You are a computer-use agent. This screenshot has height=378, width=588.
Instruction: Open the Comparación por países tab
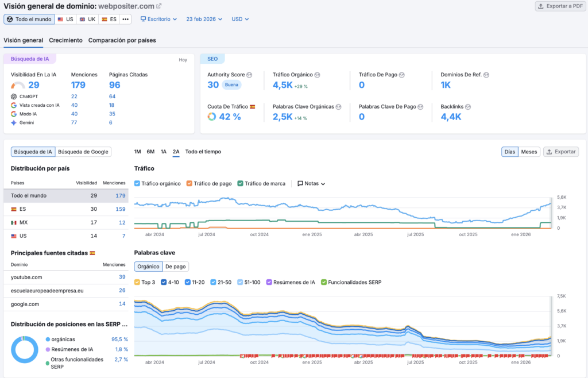(x=122, y=40)
